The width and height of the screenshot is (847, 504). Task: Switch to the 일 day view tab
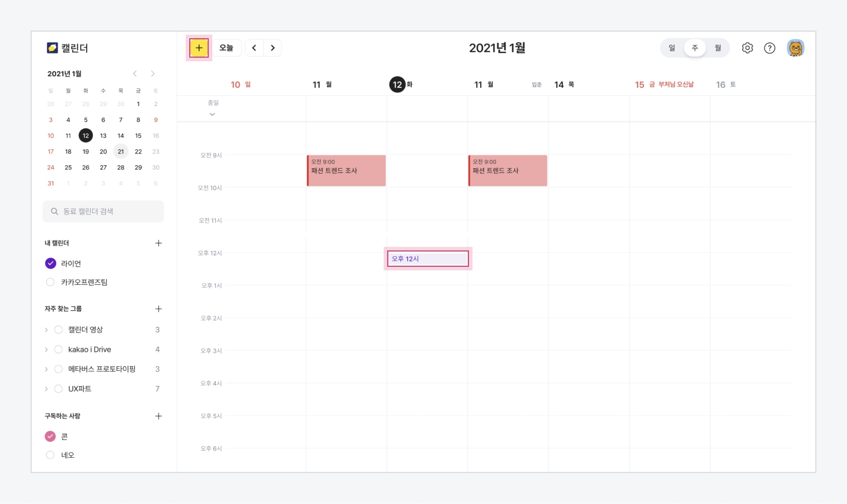click(671, 48)
